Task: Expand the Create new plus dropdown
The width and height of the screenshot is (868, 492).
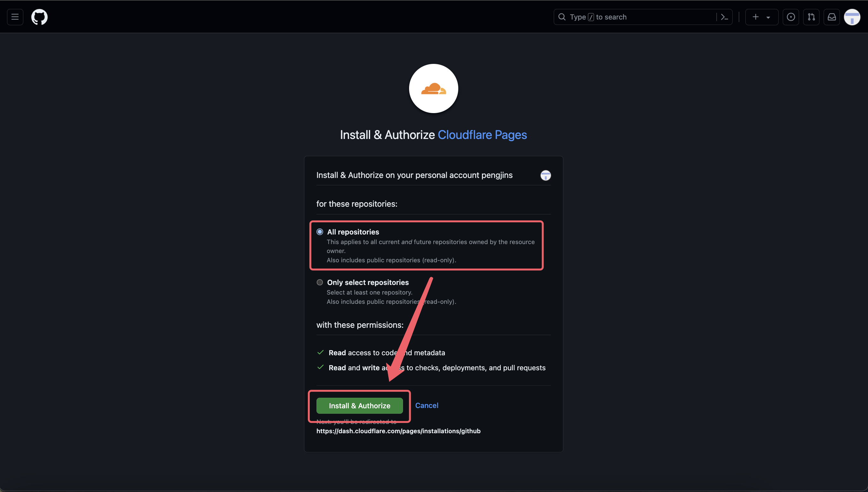Action: (x=761, y=17)
